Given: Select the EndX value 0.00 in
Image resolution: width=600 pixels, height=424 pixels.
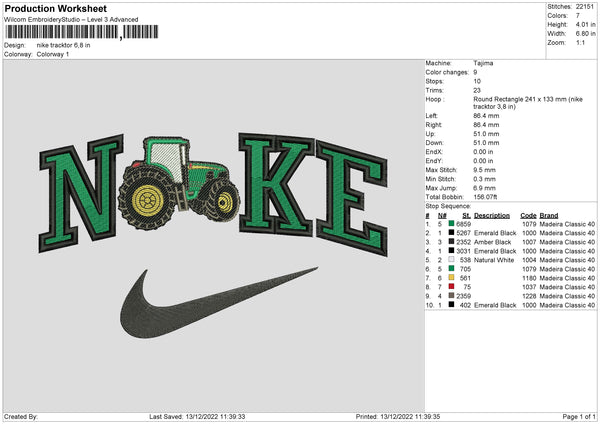Looking at the screenshot, I should tap(483, 152).
